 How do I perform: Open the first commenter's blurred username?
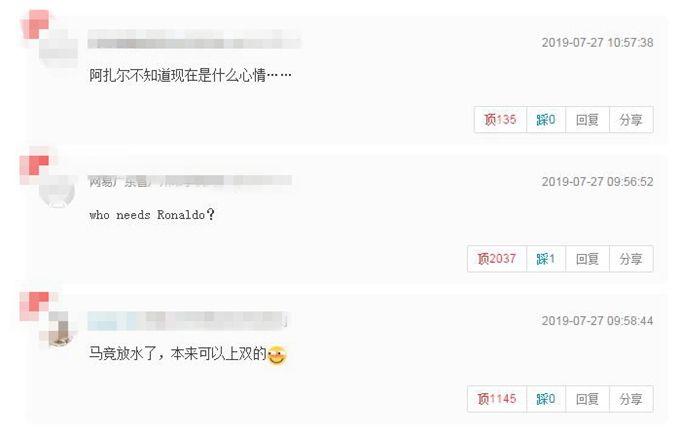pos(194,39)
